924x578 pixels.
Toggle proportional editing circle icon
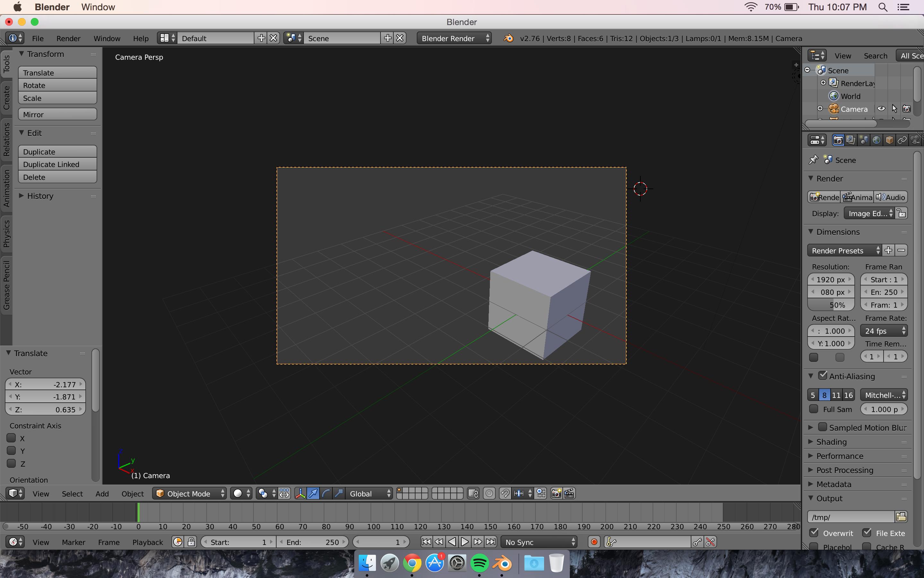point(489,494)
